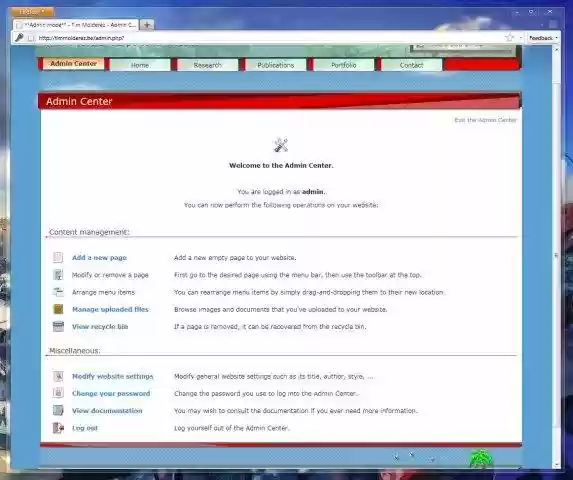The width and height of the screenshot is (573, 480).
Task: Bookmark page with the star icon
Action: (x=509, y=37)
